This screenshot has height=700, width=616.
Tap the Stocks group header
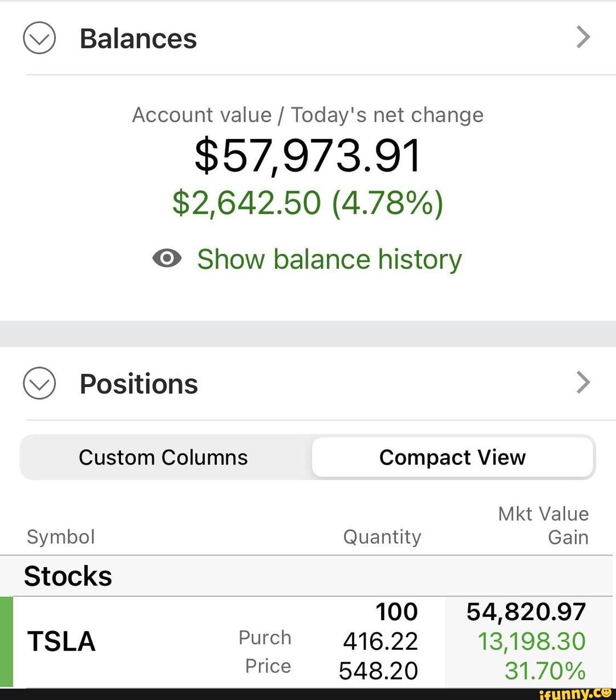[68, 576]
